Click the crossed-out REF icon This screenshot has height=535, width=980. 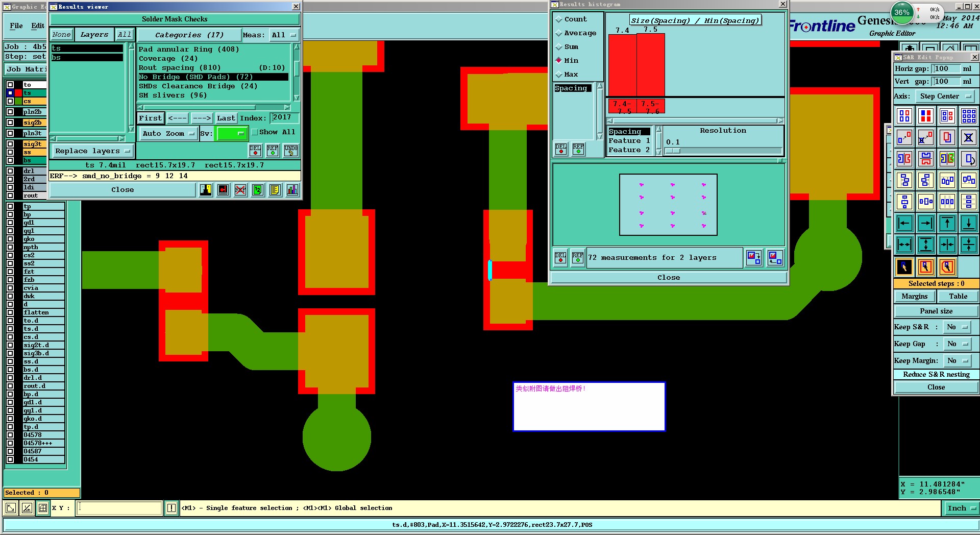[240, 190]
